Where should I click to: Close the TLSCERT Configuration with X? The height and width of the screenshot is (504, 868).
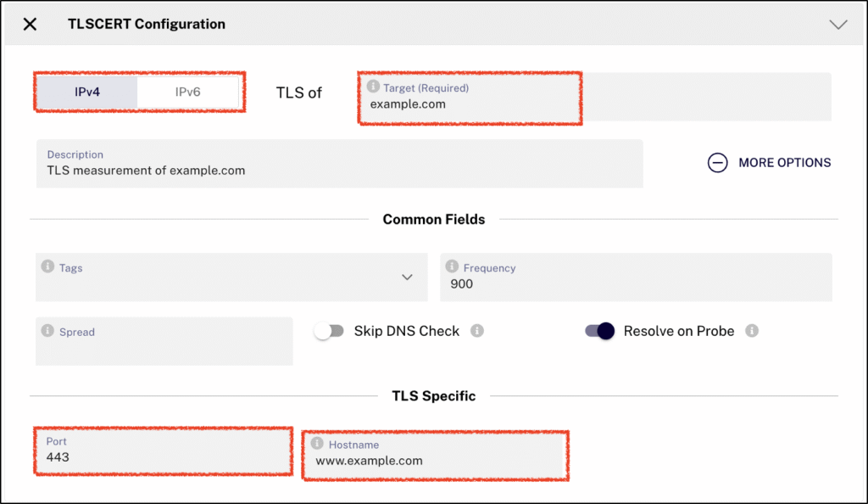30,25
